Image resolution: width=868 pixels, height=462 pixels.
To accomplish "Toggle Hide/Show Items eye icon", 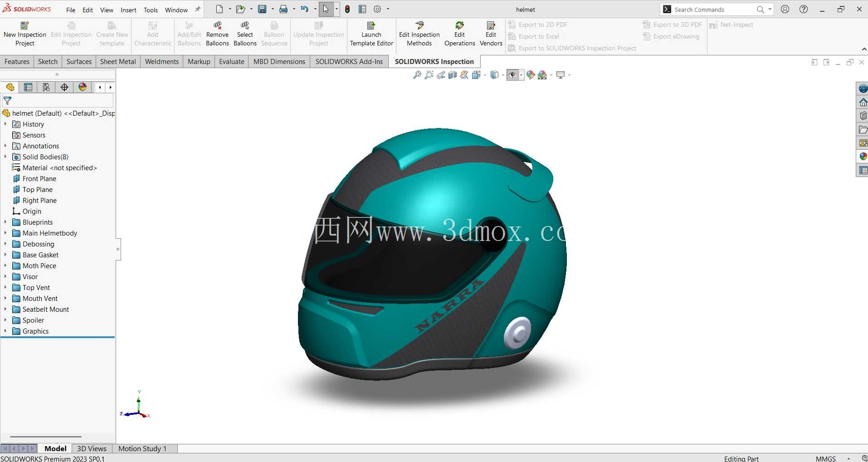I will tap(513, 75).
